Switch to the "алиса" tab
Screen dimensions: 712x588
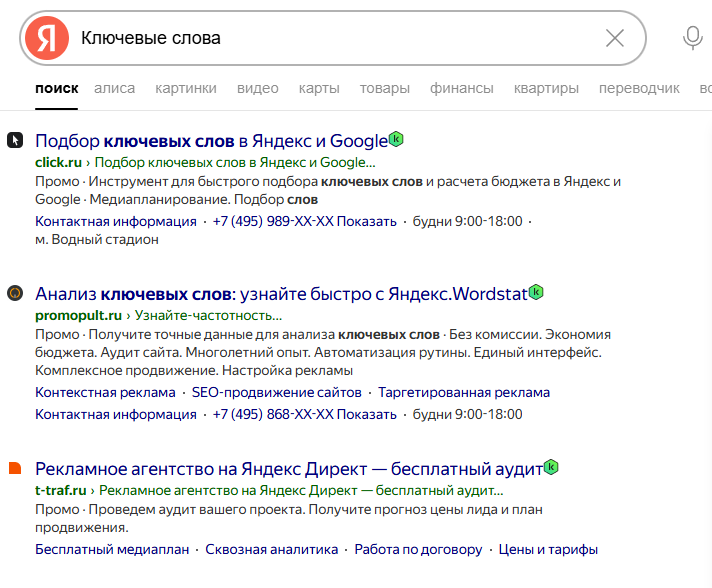tap(114, 88)
